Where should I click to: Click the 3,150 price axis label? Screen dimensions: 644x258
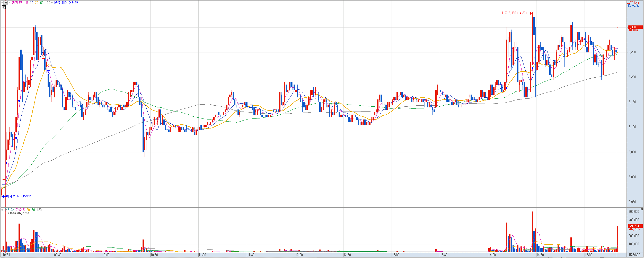632,102
